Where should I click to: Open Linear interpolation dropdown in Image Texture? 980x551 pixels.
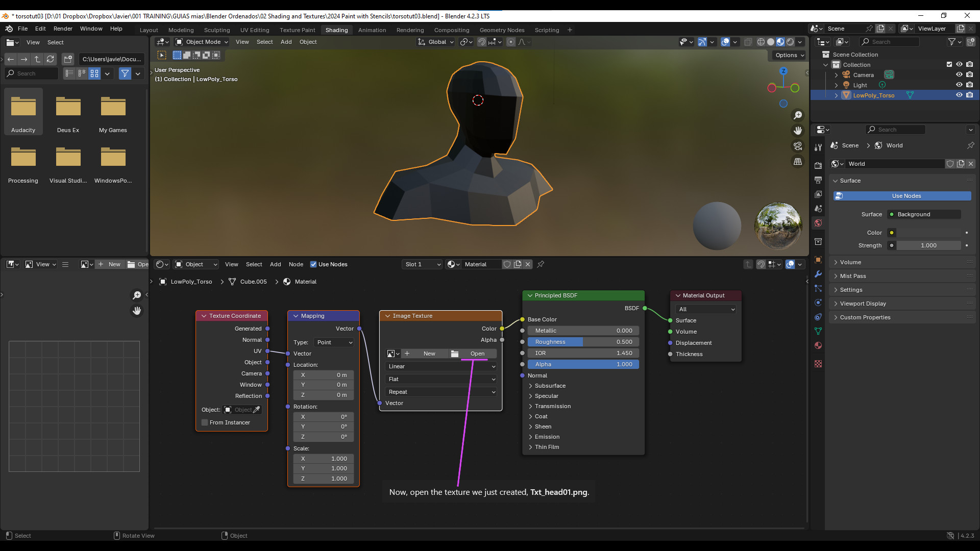point(441,366)
